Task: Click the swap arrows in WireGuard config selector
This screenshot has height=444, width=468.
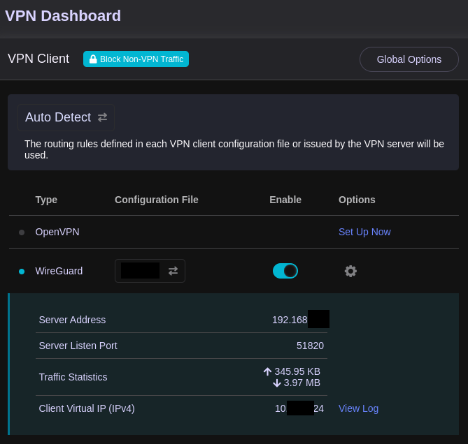Action: (x=173, y=271)
